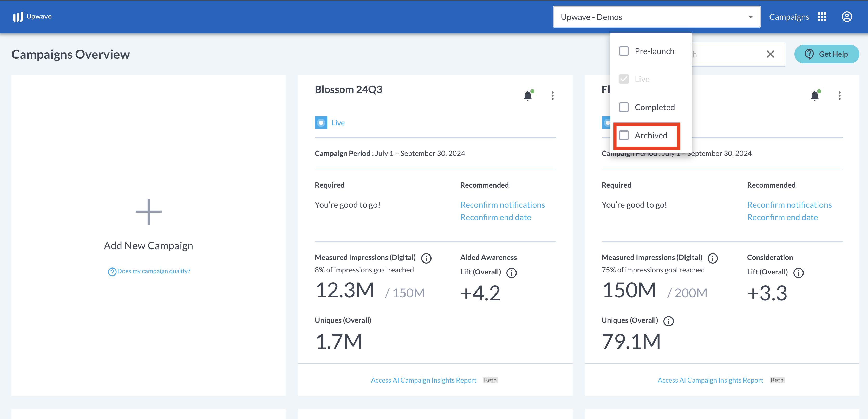Clear the search field with the X icon
Viewport: 868px width, 419px height.
point(770,54)
